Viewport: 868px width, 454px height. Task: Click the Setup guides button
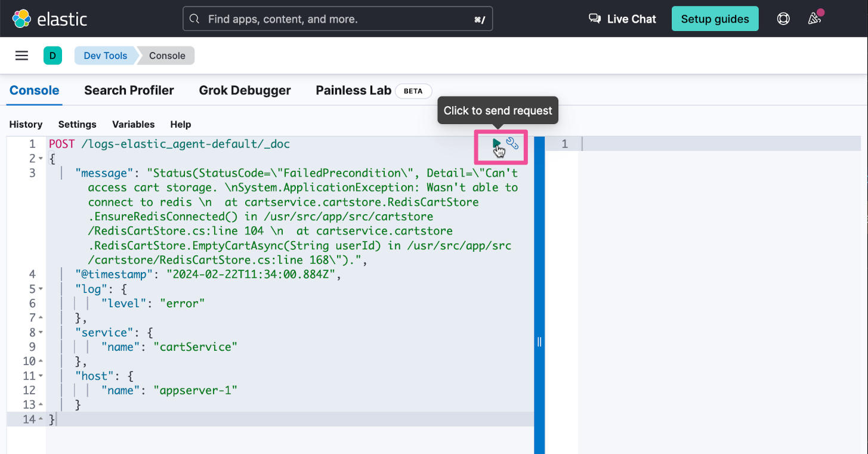(x=715, y=19)
